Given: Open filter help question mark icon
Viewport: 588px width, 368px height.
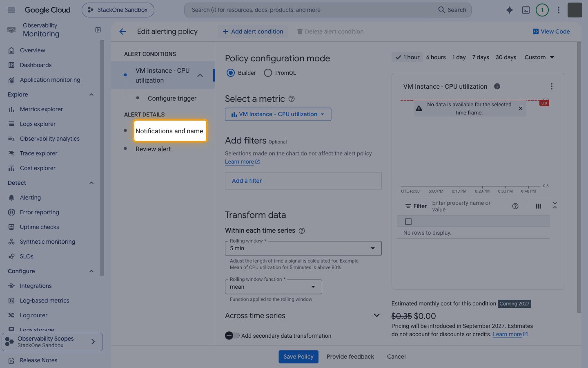Looking at the screenshot, I should point(515,206).
